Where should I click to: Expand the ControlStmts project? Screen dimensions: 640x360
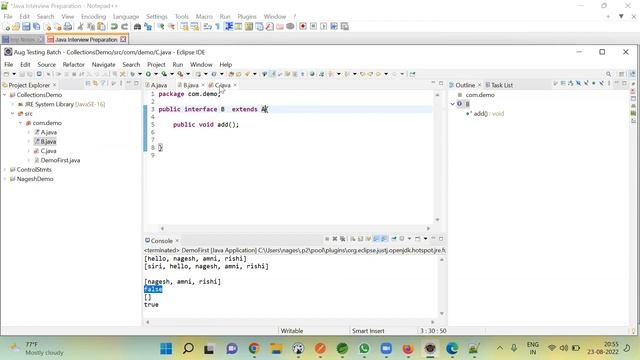[5, 169]
